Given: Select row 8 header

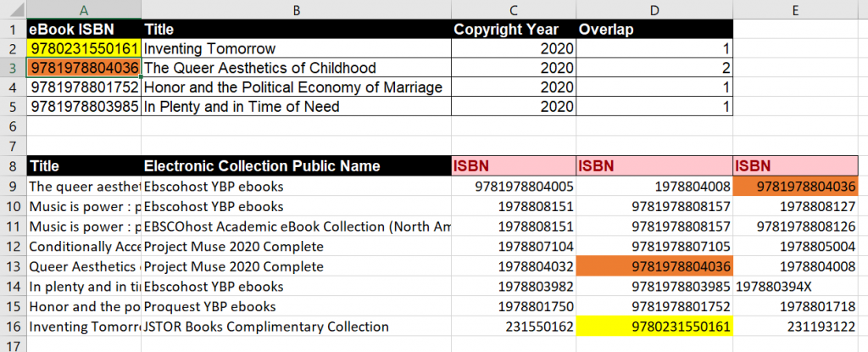Looking at the screenshot, I should [x=13, y=165].
